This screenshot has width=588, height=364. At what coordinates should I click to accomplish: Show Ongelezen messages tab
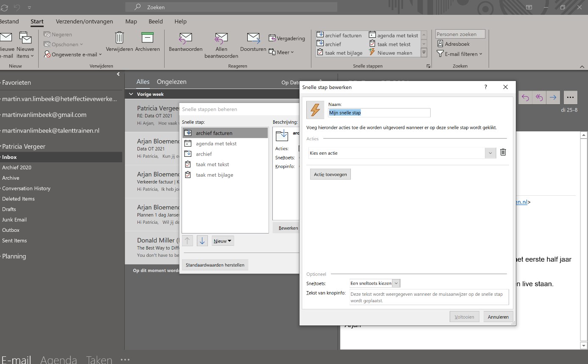tap(171, 82)
